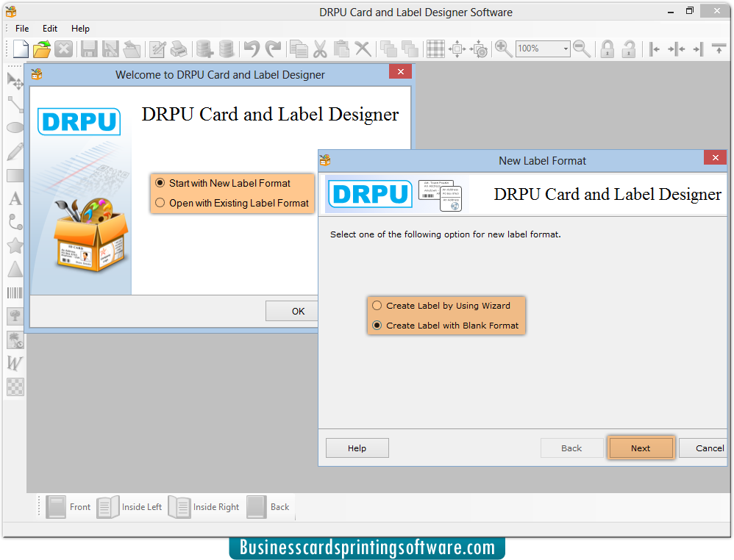Click the Send to Back layers icon
This screenshot has width=734, height=560.
coord(410,49)
